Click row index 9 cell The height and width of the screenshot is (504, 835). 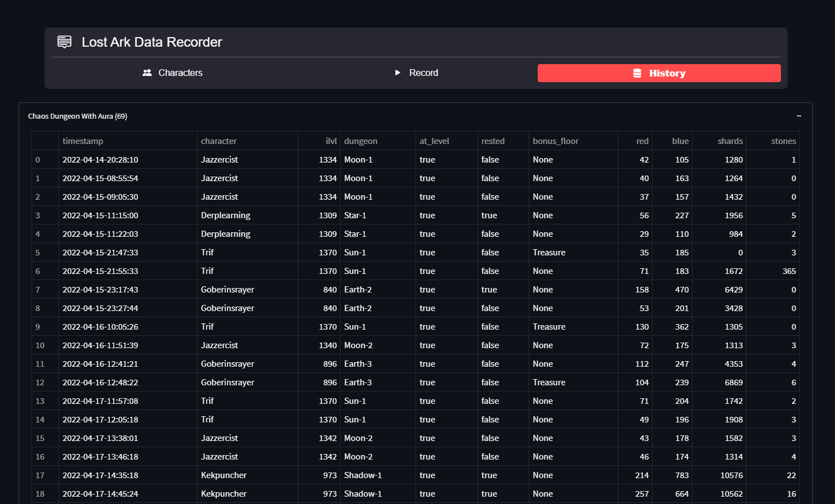tap(45, 327)
